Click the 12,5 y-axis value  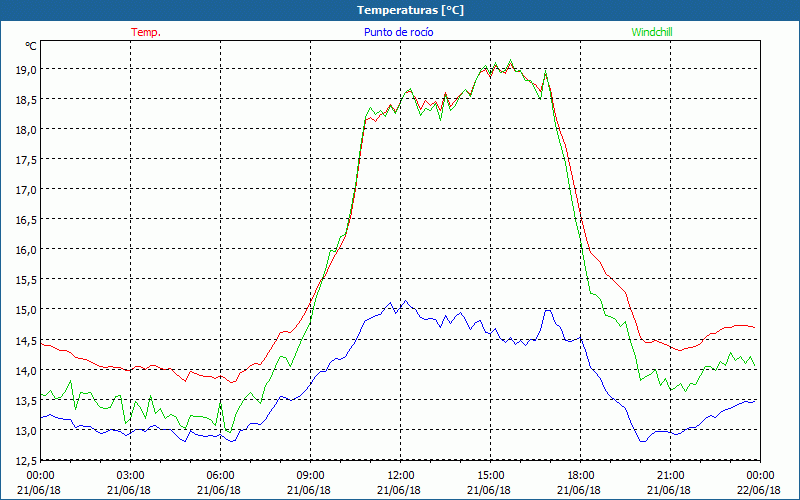pos(26,461)
